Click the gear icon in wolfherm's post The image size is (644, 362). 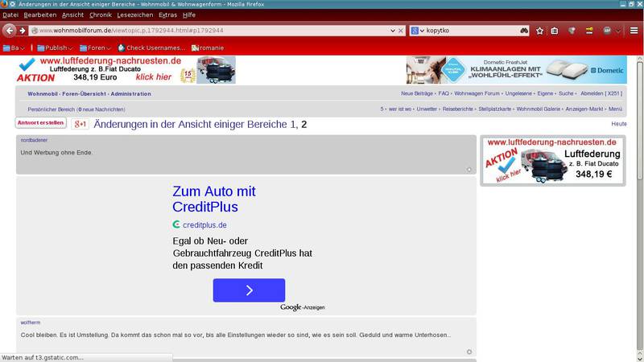pyautogui.click(x=469, y=352)
